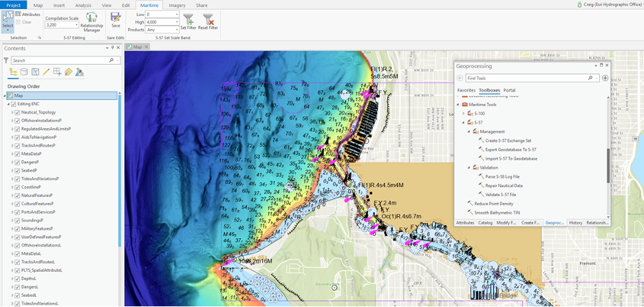The height and width of the screenshot is (307, 644).
Task: Open Export Geodatabase To S-57 tool
Action: tap(510, 149)
